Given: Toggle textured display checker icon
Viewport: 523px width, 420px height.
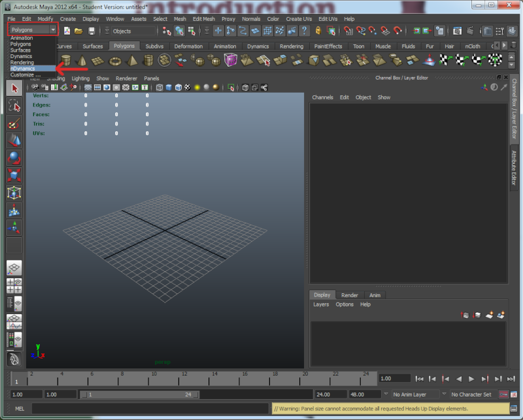Looking at the screenshot, I should tap(188, 88).
